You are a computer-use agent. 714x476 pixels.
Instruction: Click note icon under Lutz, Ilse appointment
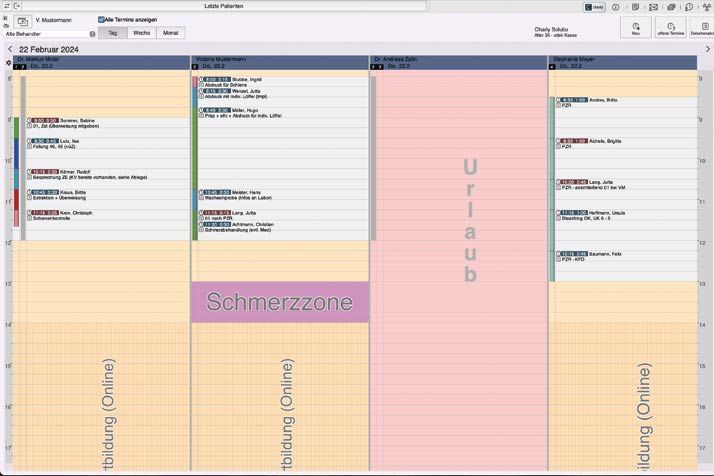pos(29,147)
